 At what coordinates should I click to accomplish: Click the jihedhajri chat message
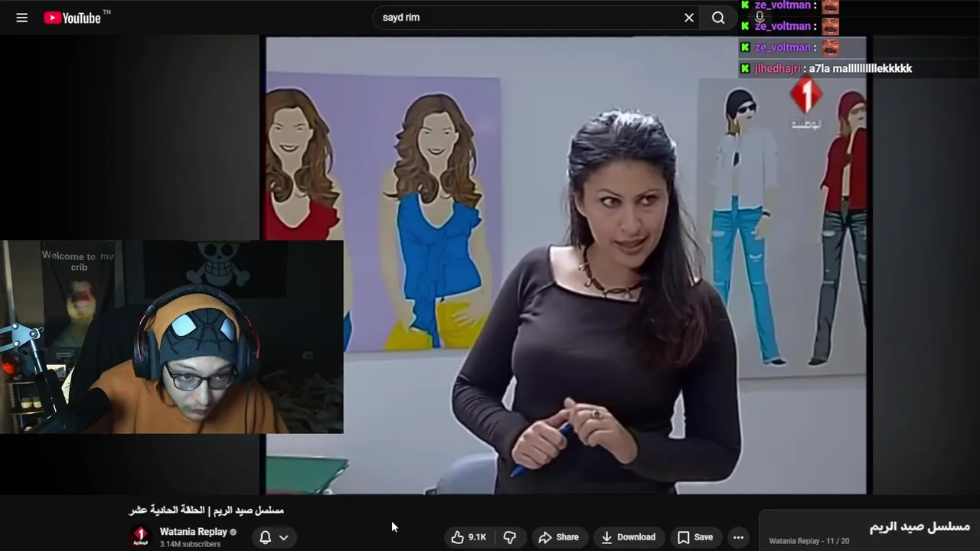825,68
